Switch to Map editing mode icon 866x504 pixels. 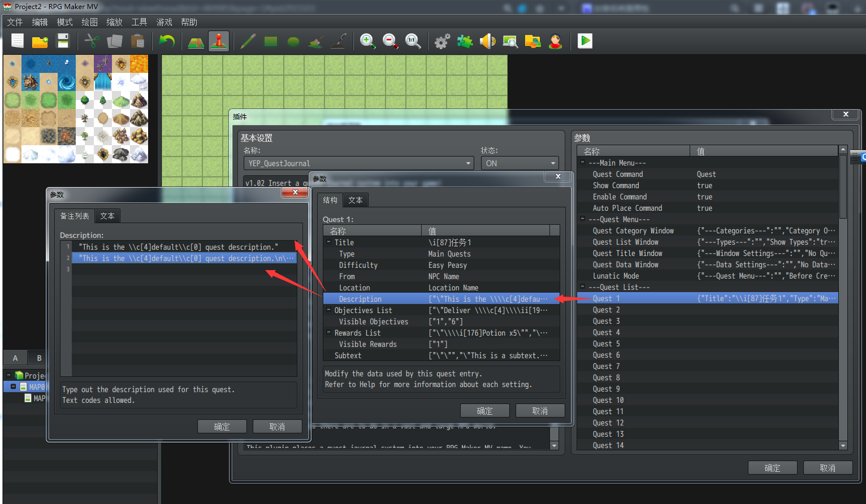click(x=196, y=41)
